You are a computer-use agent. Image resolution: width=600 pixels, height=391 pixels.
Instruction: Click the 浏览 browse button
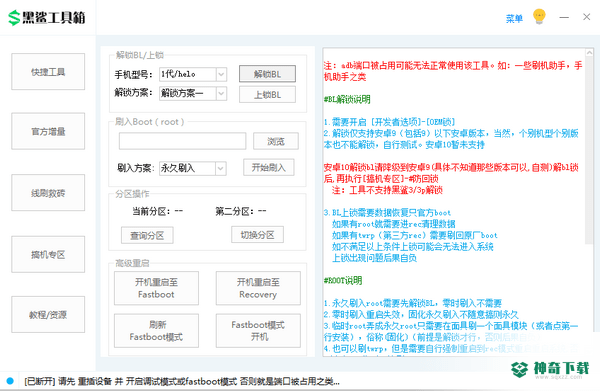pos(276,141)
